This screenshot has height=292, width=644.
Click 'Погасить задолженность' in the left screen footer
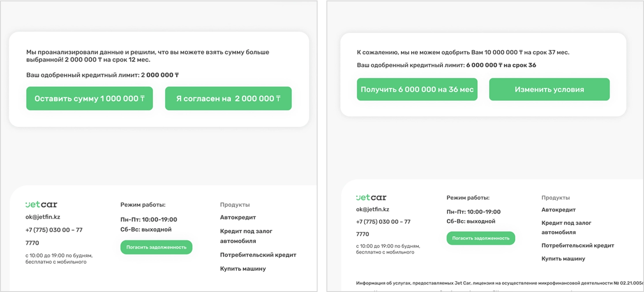156,247
